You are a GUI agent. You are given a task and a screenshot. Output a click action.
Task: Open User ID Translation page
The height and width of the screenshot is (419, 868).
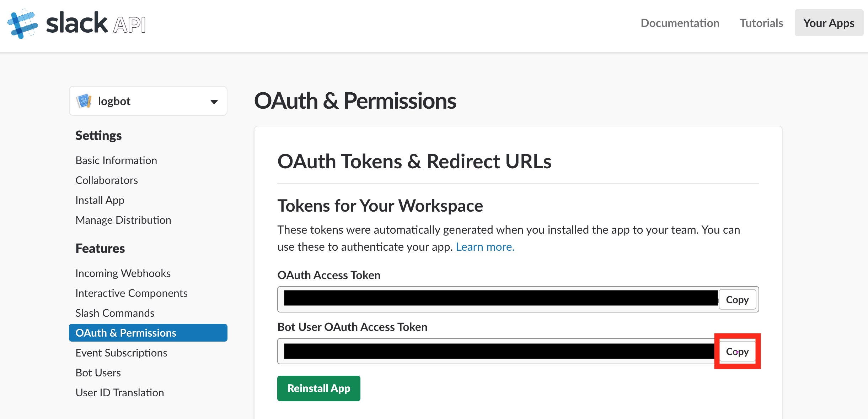[119, 393]
